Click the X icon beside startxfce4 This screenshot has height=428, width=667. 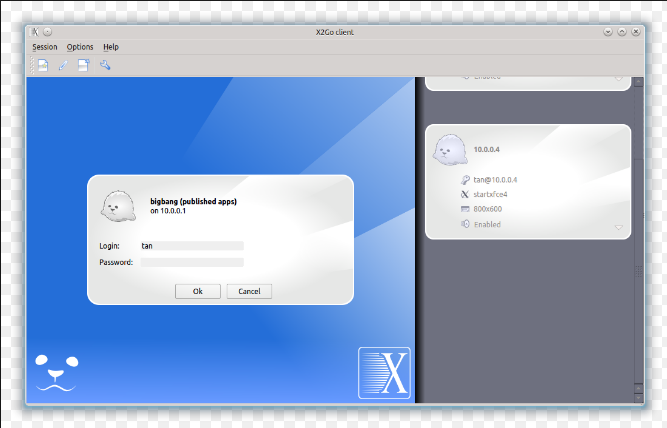coord(465,194)
